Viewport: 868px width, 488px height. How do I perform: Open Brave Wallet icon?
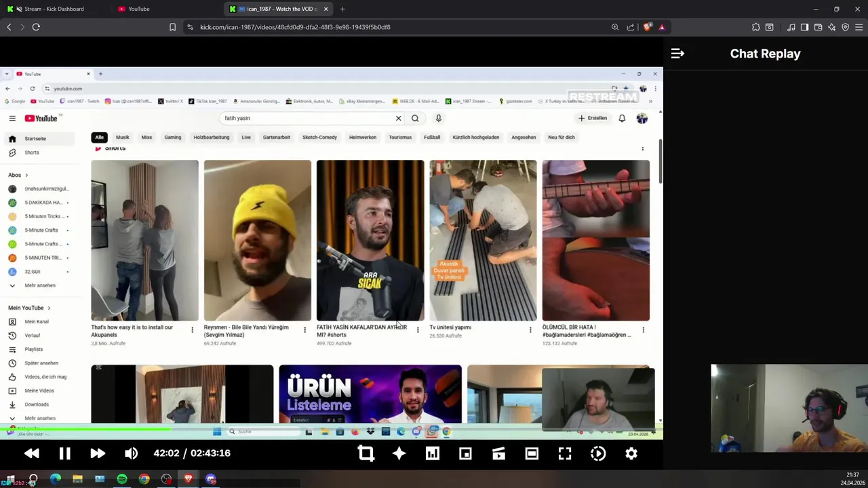818,27
